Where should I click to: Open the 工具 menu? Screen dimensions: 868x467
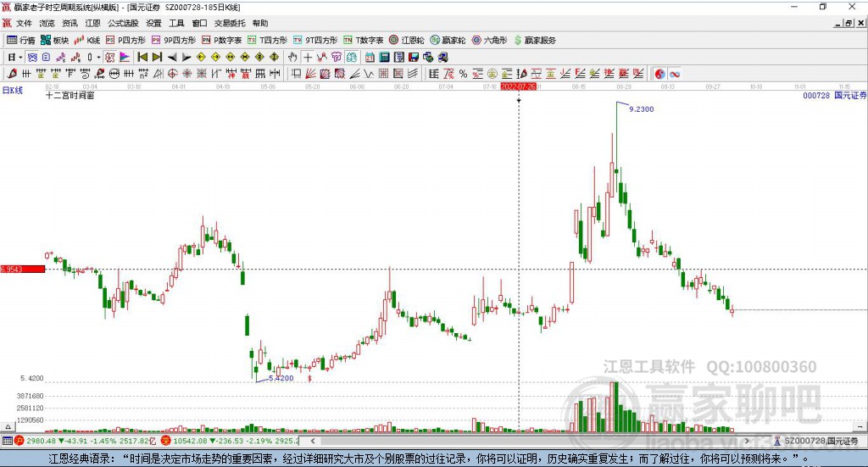pos(176,23)
